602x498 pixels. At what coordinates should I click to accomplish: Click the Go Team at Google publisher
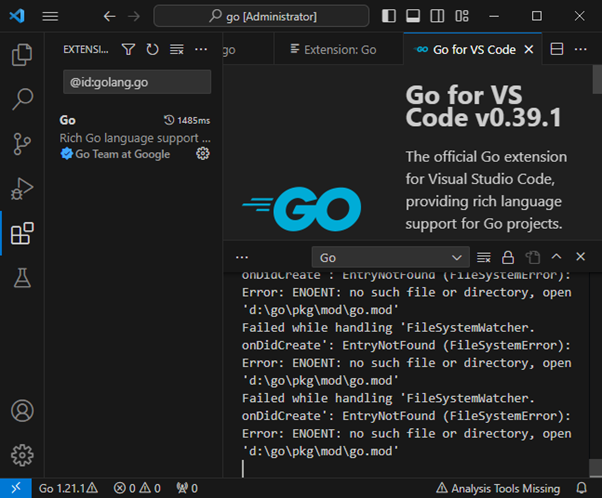122,154
